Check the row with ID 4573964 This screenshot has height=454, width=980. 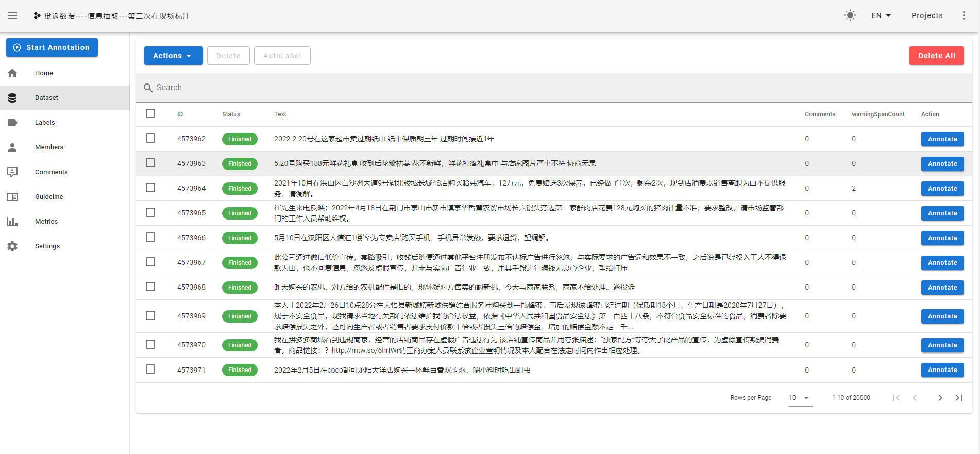(150, 188)
